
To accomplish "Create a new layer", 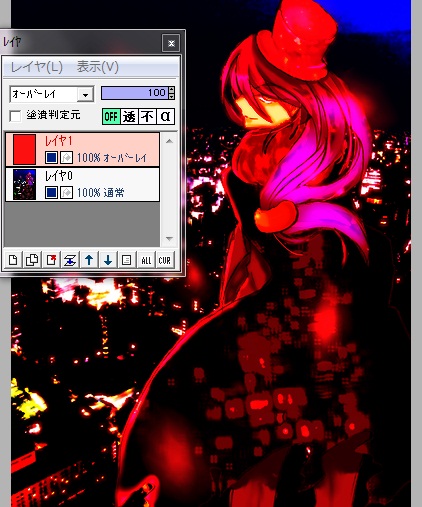I will [13, 260].
